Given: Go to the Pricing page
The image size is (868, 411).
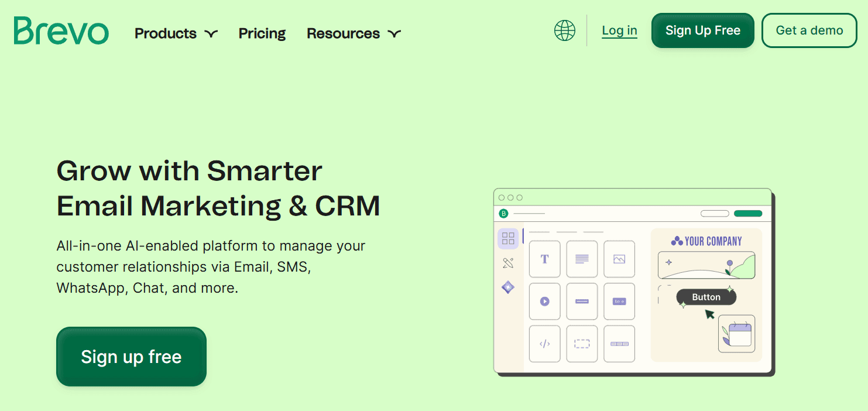Looking at the screenshot, I should click(x=262, y=33).
